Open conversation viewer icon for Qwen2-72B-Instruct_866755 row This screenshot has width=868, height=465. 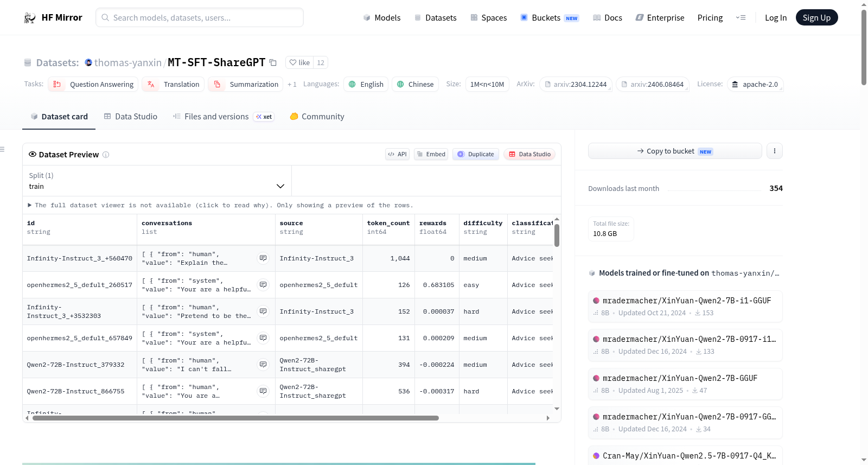click(263, 391)
